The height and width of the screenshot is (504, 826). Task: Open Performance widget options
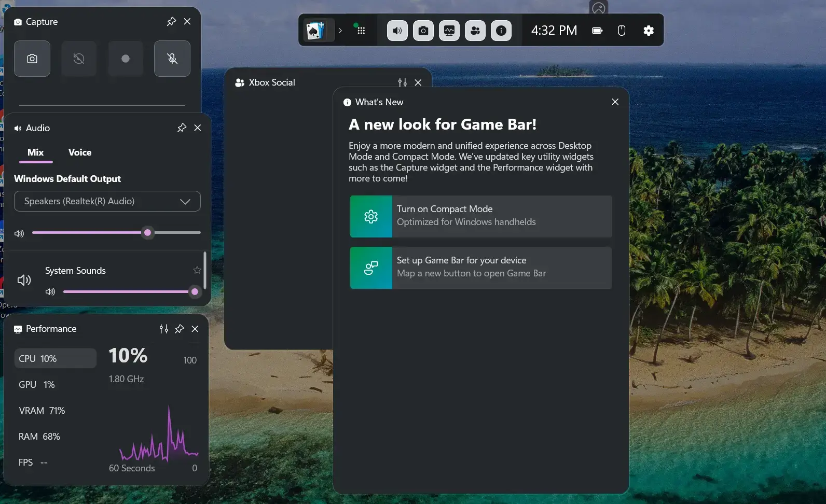[164, 329]
